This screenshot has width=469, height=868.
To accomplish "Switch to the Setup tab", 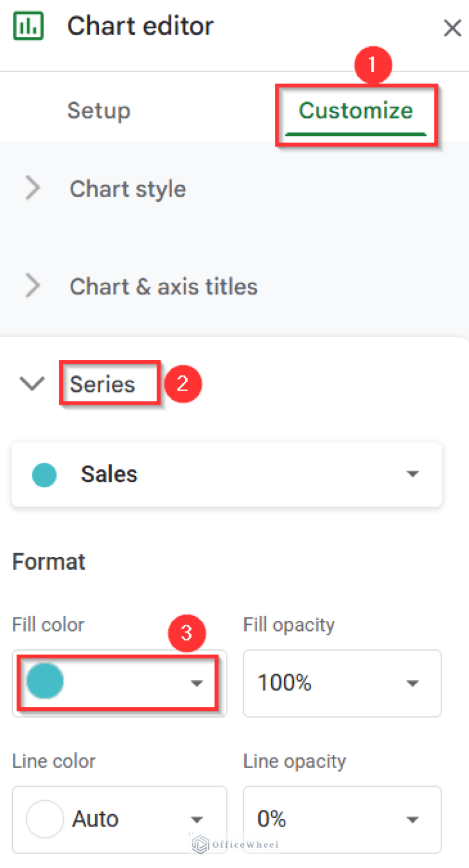I will point(99,111).
